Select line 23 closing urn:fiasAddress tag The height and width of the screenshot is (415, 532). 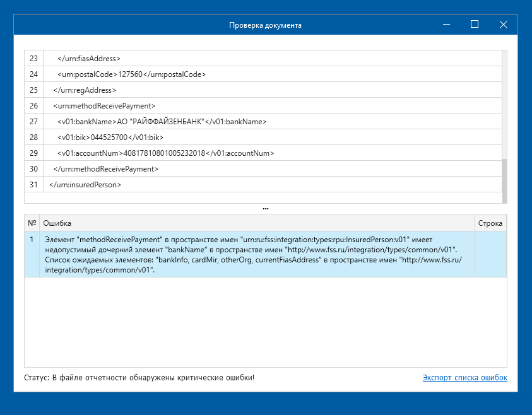pos(263,58)
